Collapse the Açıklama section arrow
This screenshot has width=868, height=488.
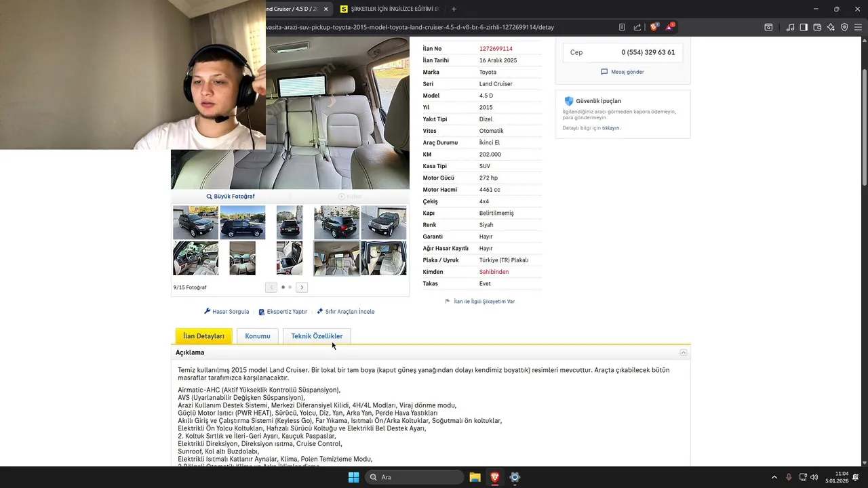tap(684, 352)
